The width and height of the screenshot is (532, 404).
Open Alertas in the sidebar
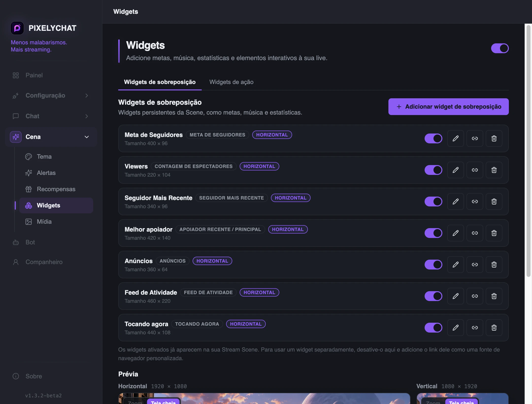56,173
